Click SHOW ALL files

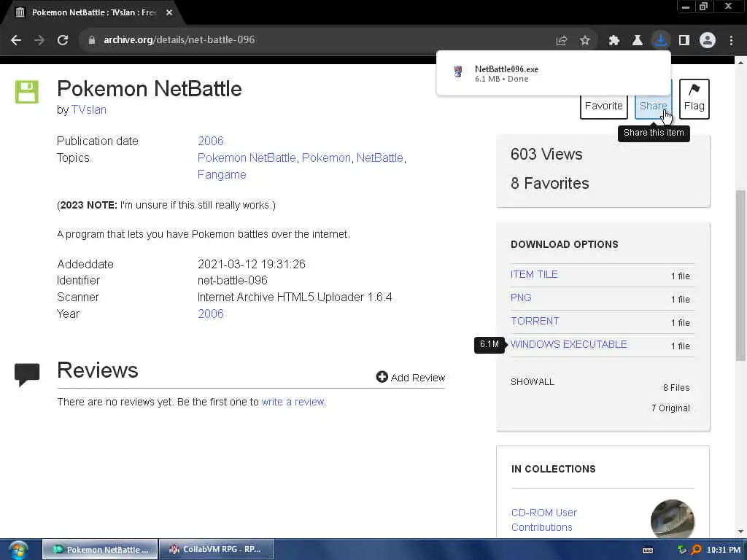click(533, 382)
